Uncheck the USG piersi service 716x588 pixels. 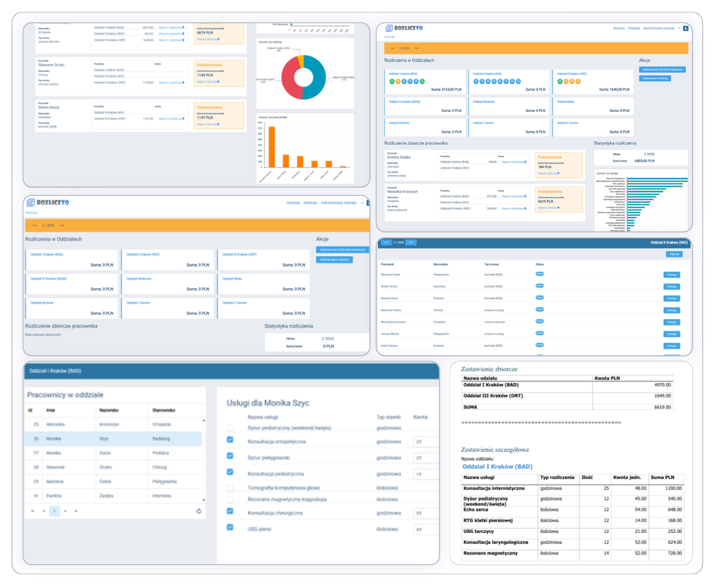(x=230, y=527)
